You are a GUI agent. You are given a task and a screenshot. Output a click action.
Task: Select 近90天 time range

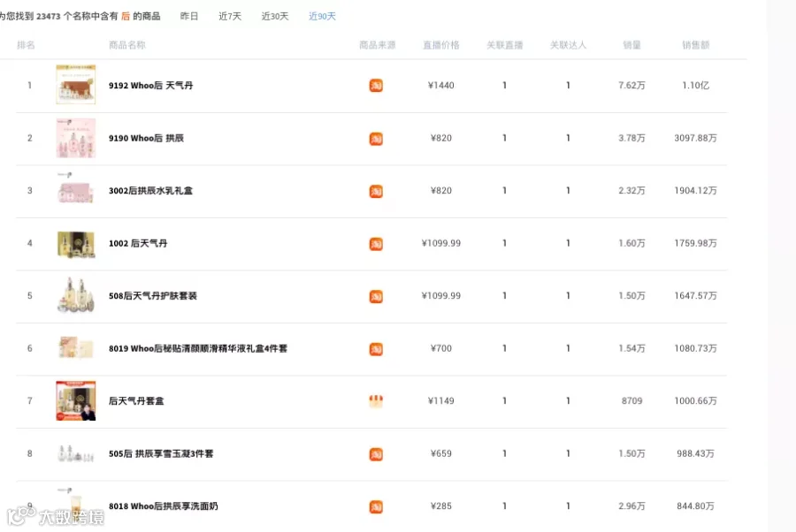[322, 16]
